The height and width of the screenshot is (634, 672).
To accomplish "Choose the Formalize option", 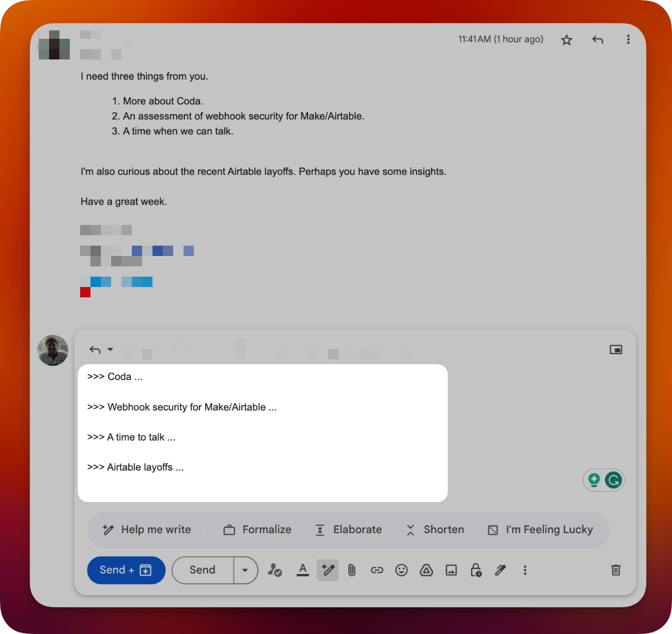I will tap(257, 530).
